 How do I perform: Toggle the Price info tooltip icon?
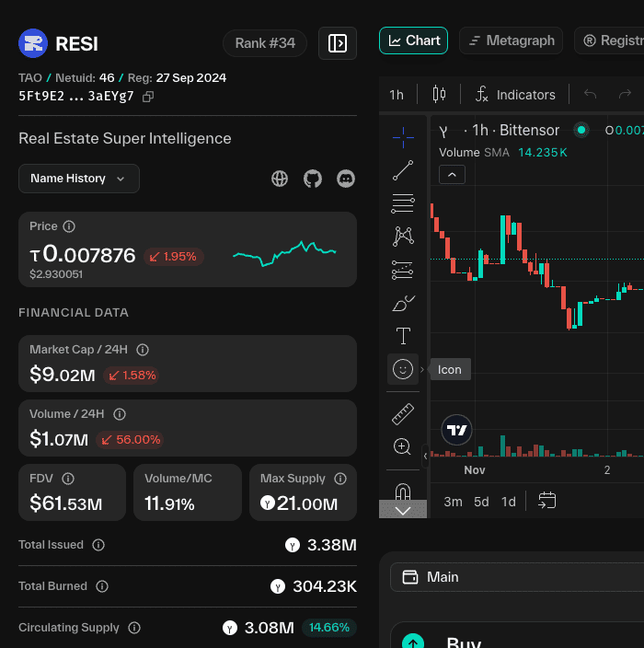(69, 226)
